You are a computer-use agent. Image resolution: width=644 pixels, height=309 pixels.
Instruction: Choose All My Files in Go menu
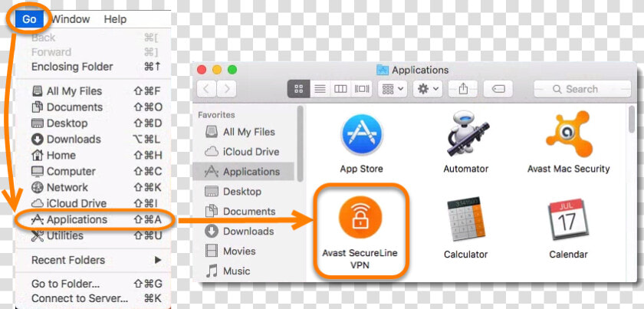coord(93,91)
